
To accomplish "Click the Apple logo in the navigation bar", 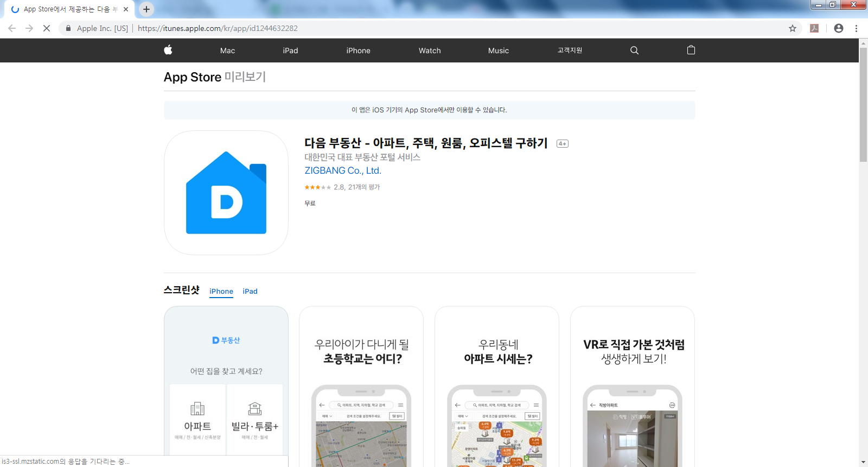I will 168,50.
